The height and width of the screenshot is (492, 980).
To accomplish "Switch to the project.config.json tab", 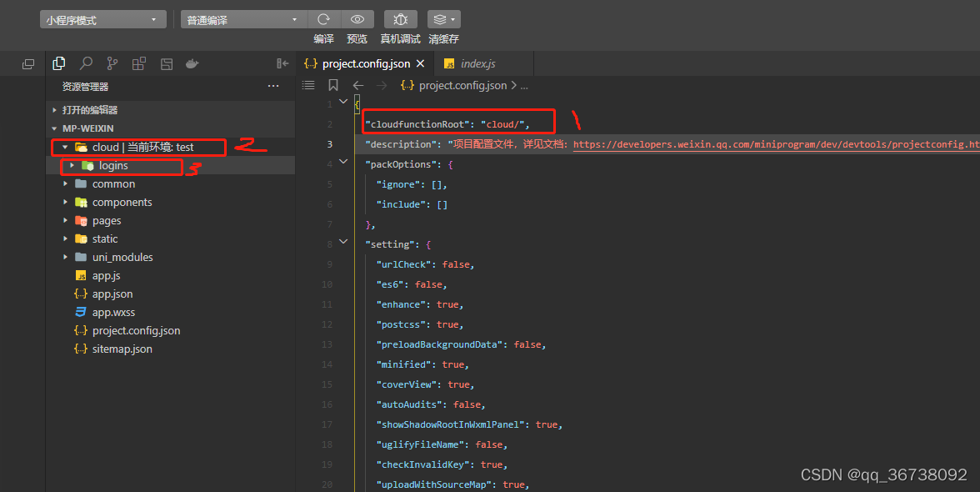I will tap(365, 63).
